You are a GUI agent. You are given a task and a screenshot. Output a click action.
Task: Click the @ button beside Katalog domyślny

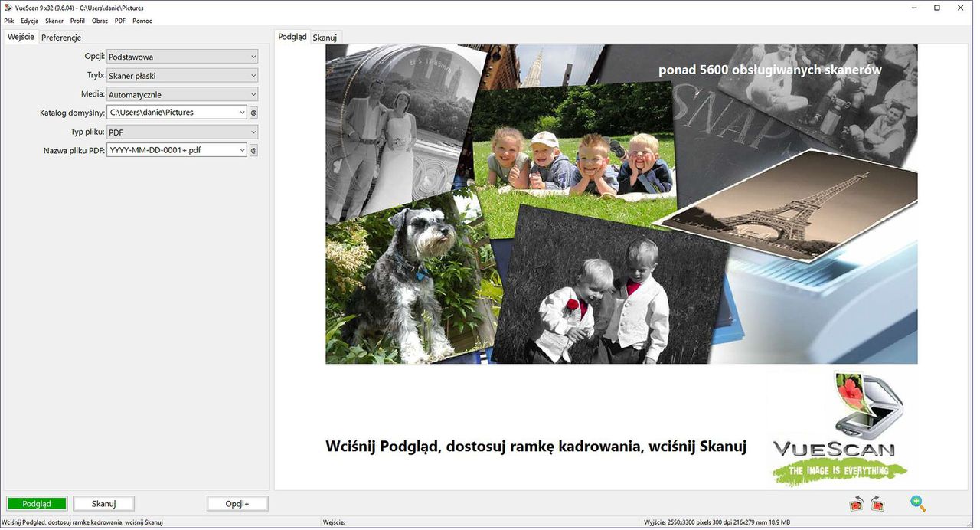[x=253, y=113]
